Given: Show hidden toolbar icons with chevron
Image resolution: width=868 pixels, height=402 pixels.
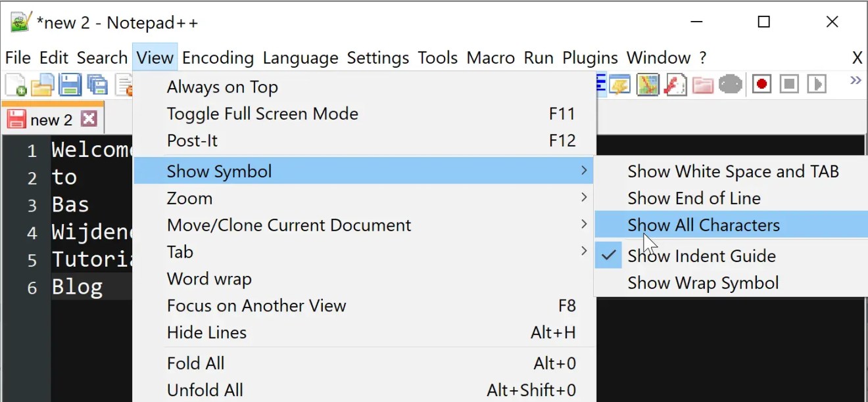Looking at the screenshot, I should point(855,81).
